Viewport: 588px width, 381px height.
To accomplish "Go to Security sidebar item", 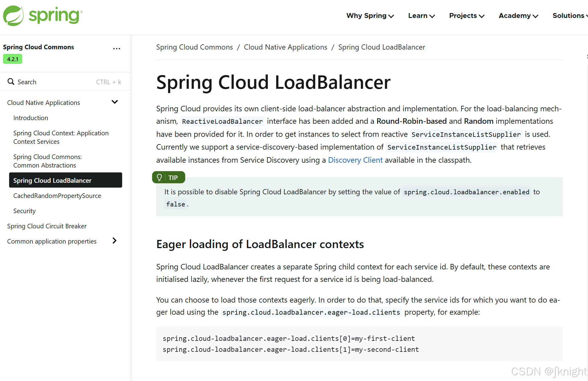I will pos(24,211).
